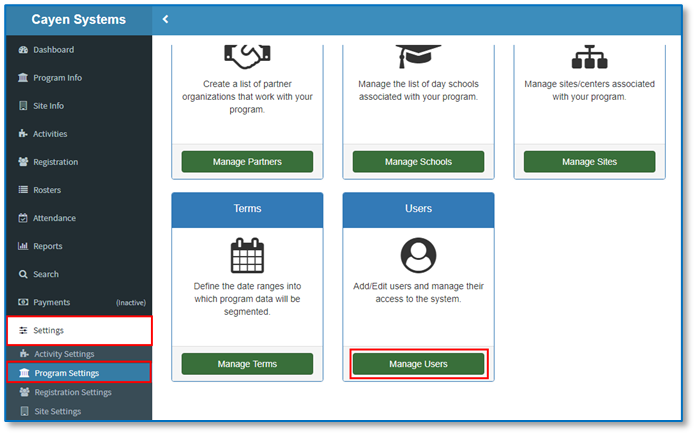Select Program Settings submenu item
This screenshot has width=696, height=435.
coord(79,373)
